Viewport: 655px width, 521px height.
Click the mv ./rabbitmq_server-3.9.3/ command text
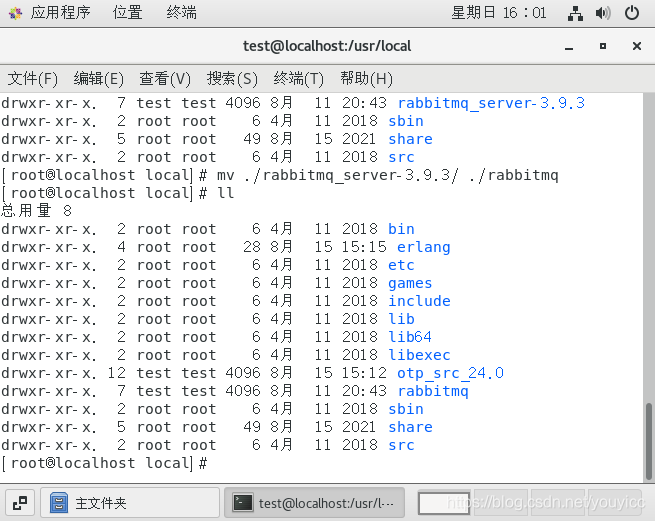pyautogui.click(x=338, y=175)
